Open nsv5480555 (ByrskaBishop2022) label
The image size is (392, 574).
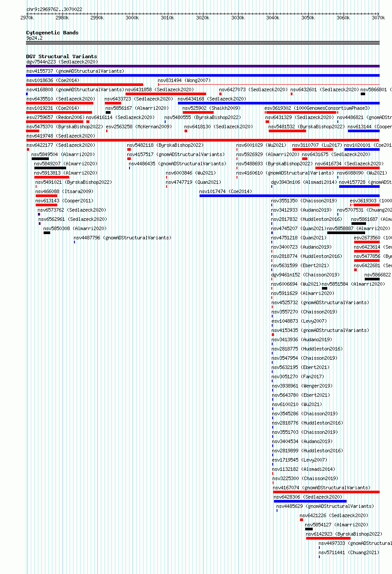tap(203, 117)
